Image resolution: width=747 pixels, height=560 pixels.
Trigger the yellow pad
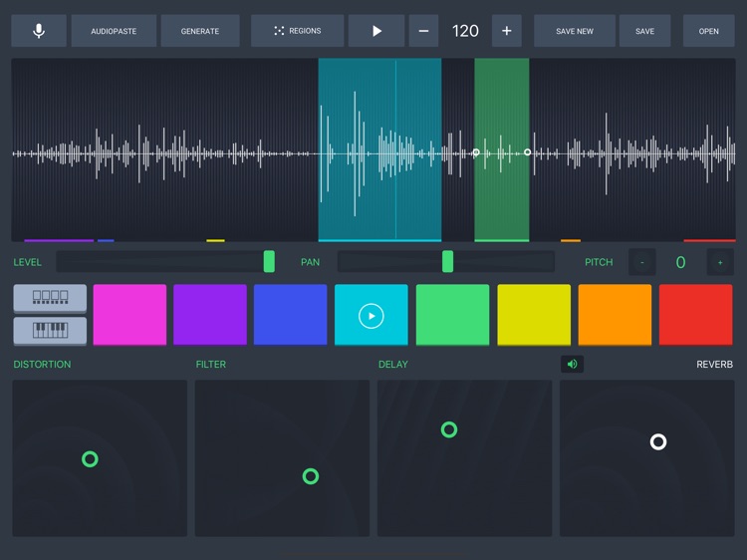pos(534,315)
